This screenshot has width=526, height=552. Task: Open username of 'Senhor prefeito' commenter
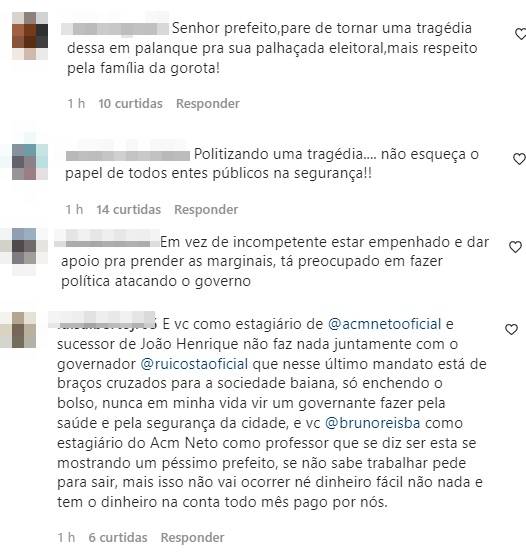click(x=115, y=29)
